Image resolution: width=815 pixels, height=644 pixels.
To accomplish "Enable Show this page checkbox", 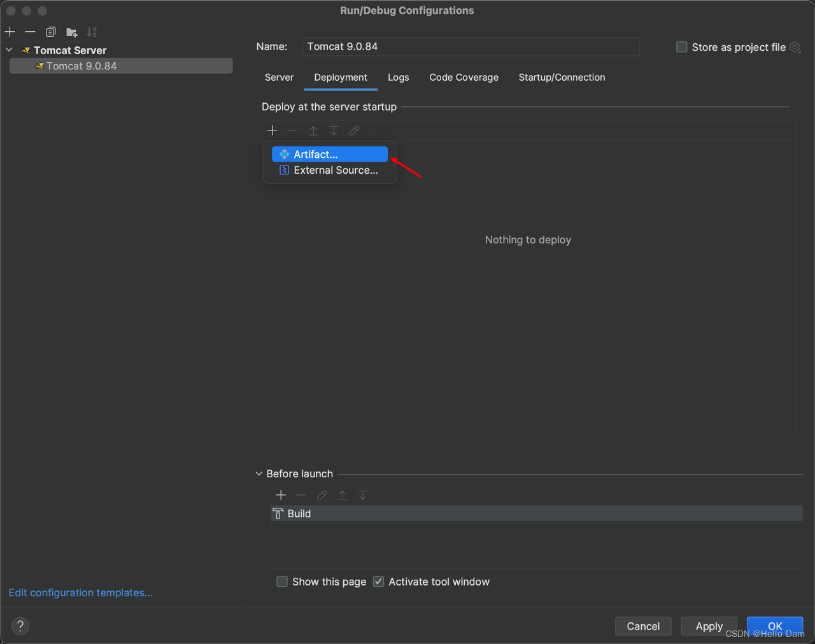I will click(282, 582).
